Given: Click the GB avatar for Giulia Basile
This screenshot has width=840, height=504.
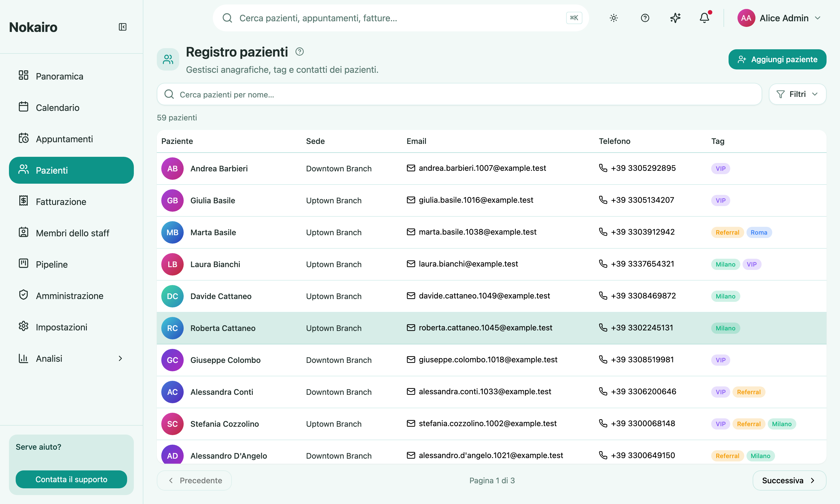Looking at the screenshot, I should point(172,200).
